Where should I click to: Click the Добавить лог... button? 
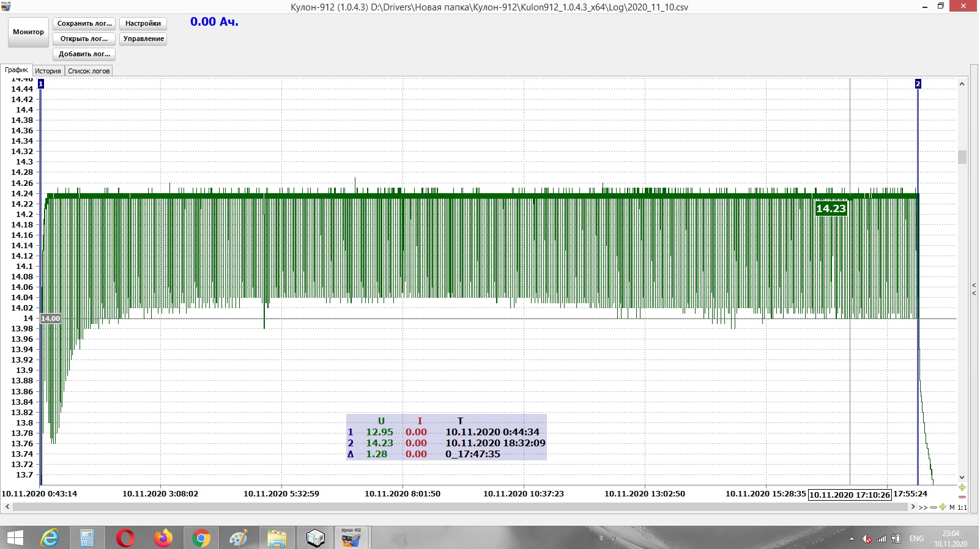pyautogui.click(x=84, y=54)
